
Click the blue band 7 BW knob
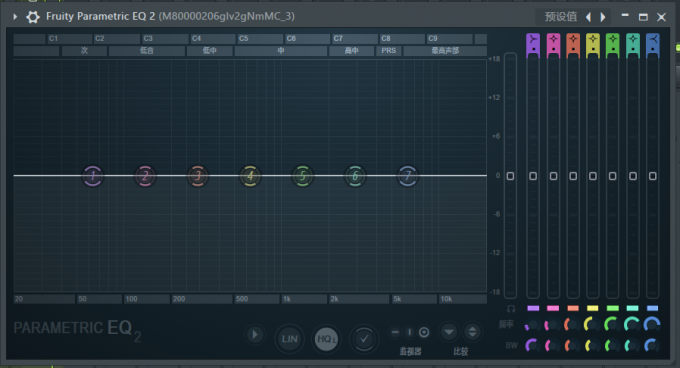(652, 345)
